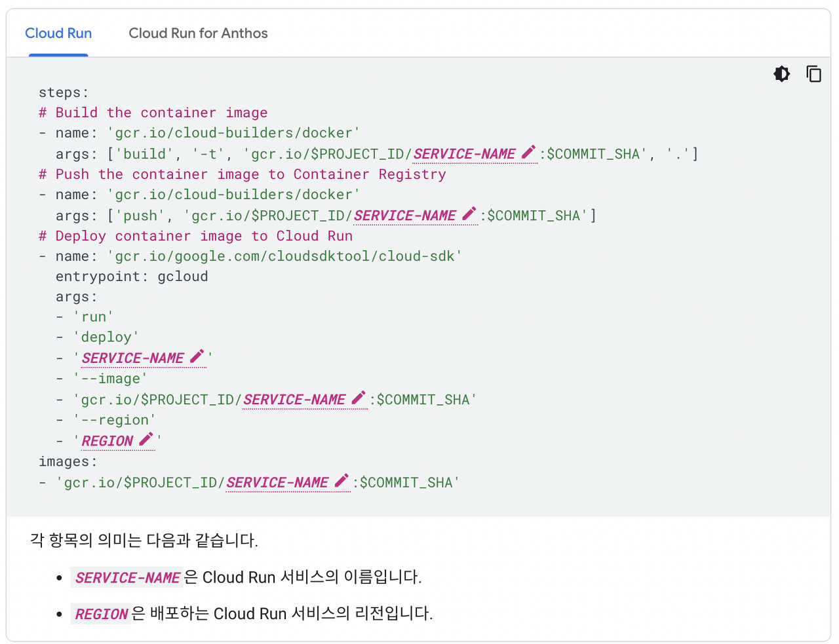Switch to the Cloud Run tab
Image resolution: width=839 pixels, height=644 pixels.
tap(58, 33)
